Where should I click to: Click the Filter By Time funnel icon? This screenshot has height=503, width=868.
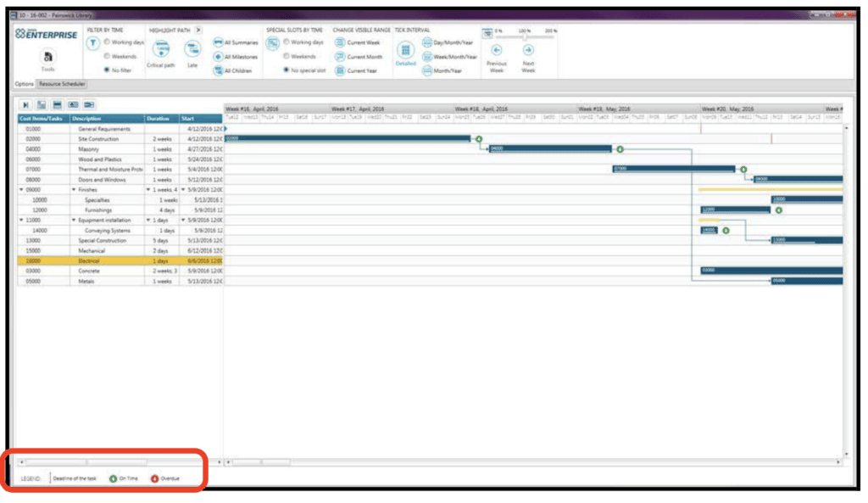click(92, 44)
